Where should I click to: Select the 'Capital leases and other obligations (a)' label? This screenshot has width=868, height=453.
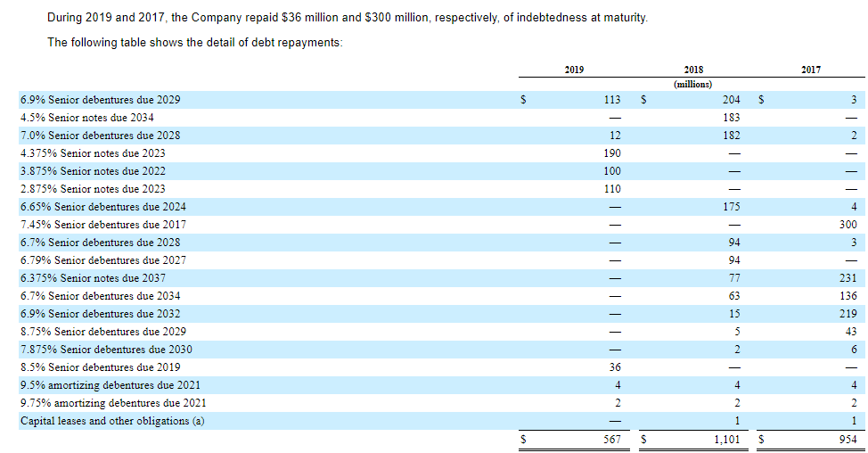[x=112, y=421]
